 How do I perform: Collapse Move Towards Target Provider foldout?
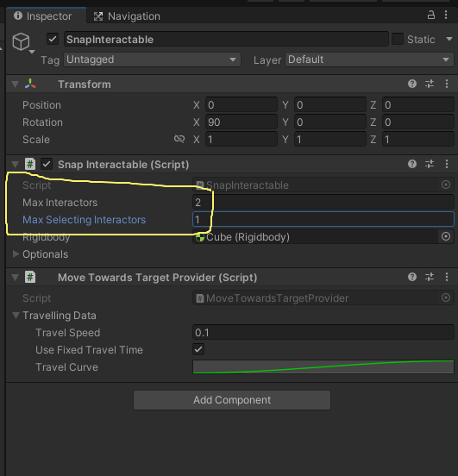pyautogui.click(x=16, y=277)
